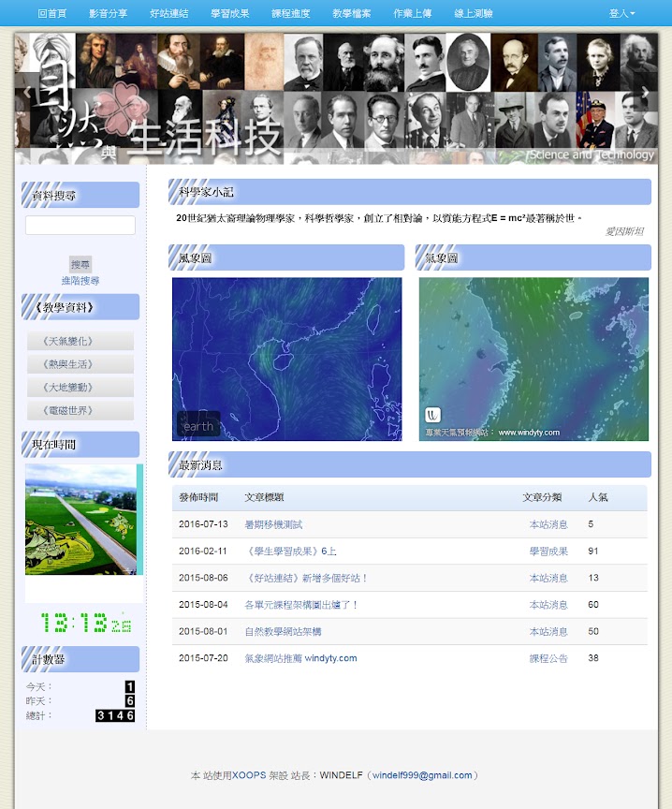Open the 登入 login dropdown
The width and height of the screenshot is (672, 809).
(621, 14)
